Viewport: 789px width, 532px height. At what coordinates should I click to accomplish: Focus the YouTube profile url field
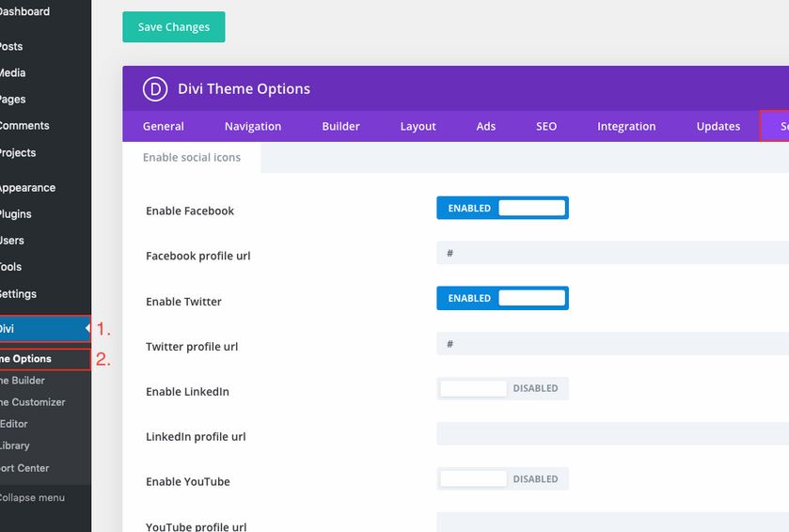coord(612,523)
